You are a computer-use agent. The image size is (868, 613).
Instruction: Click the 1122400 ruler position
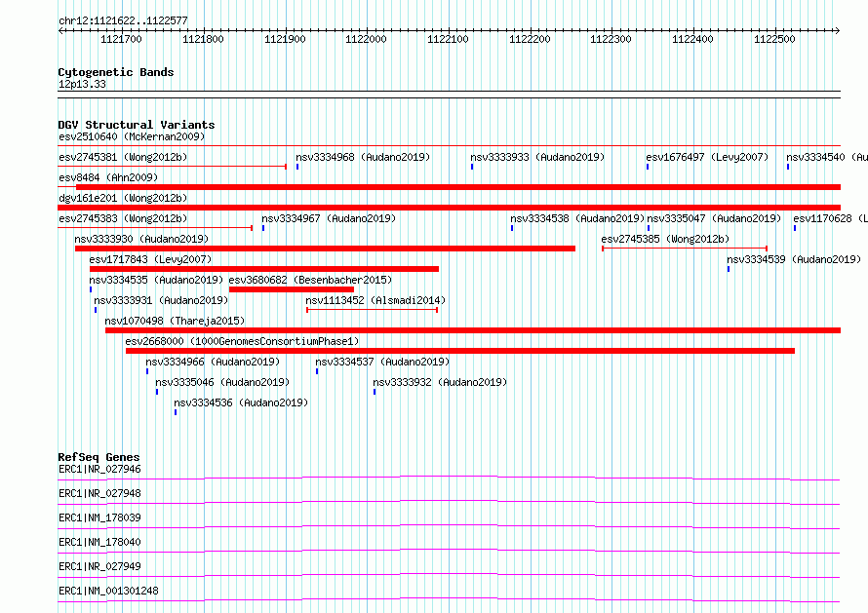692,39
